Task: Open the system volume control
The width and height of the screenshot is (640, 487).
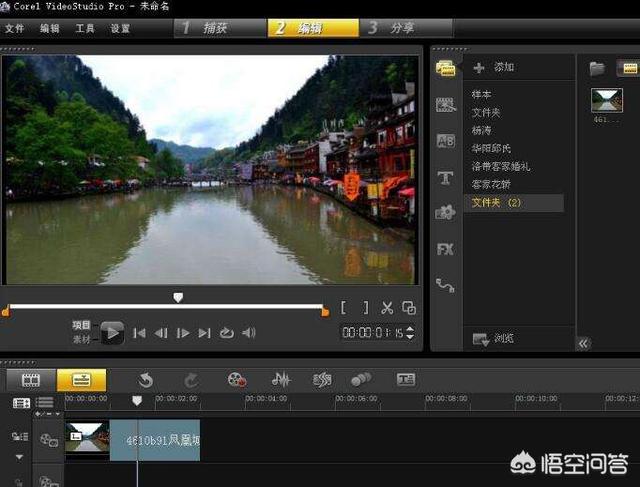Action: (x=249, y=333)
